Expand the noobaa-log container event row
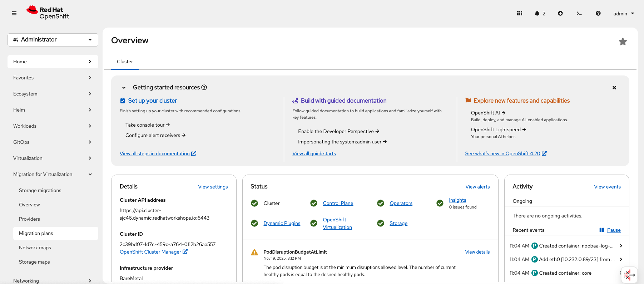 click(621, 246)
